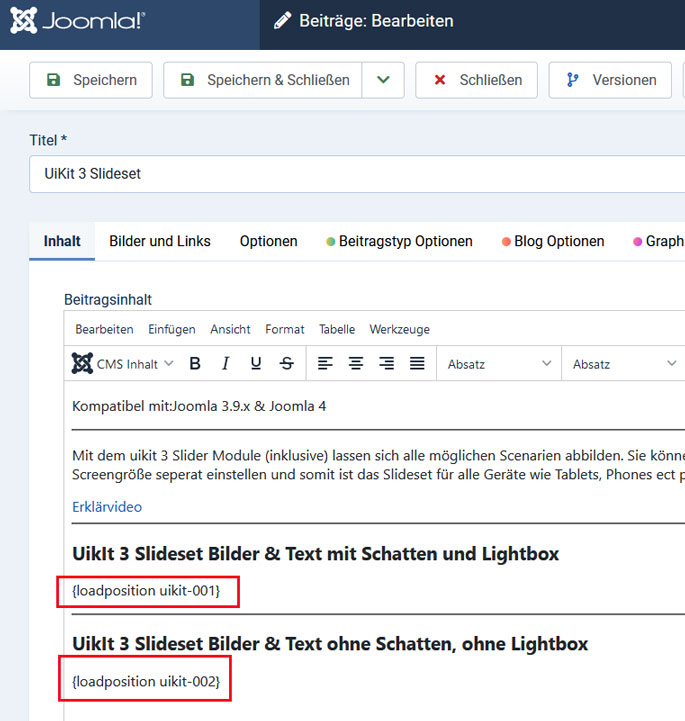Center align text
This screenshot has height=721, width=685.
pyautogui.click(x=356, y=364)
